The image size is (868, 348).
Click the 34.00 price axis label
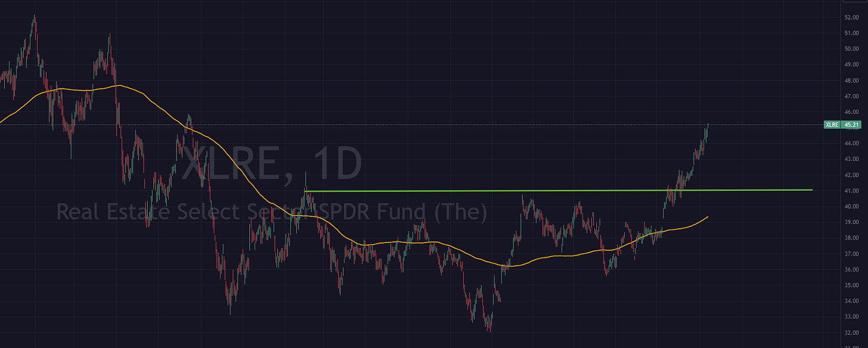tap(851, 302)
